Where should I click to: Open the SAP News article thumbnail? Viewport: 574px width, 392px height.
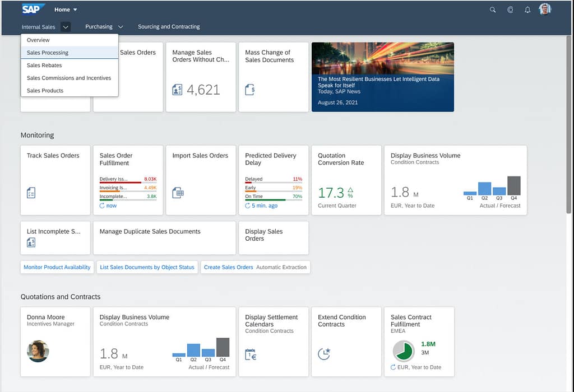click(382, 77)
